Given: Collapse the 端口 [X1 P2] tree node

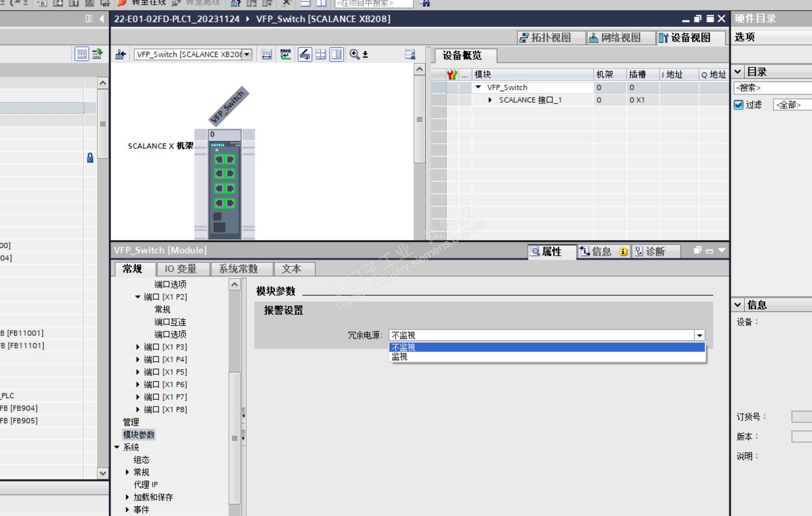Looking at the screenshot, I should click(138, 297).
